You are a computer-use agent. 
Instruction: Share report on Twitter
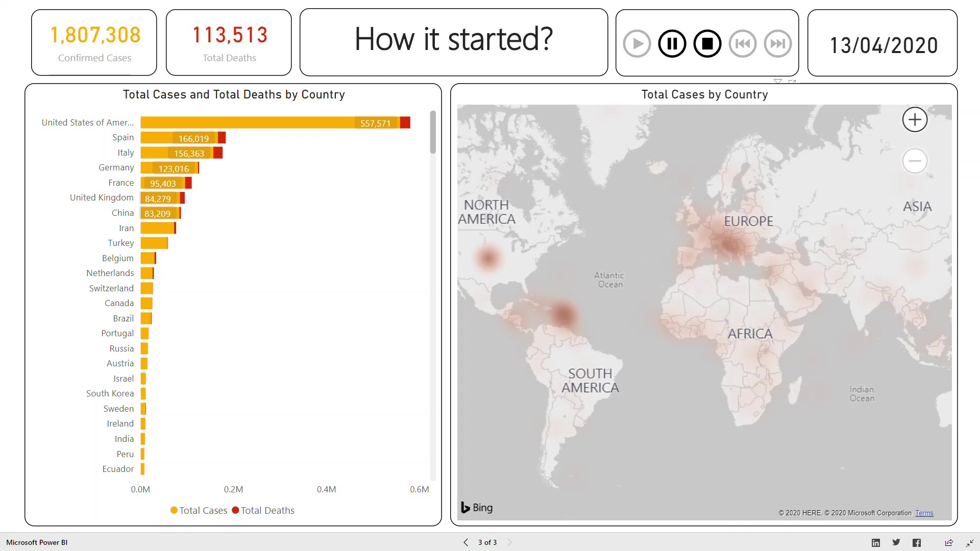pyautogui.click(x=896, y=542)
